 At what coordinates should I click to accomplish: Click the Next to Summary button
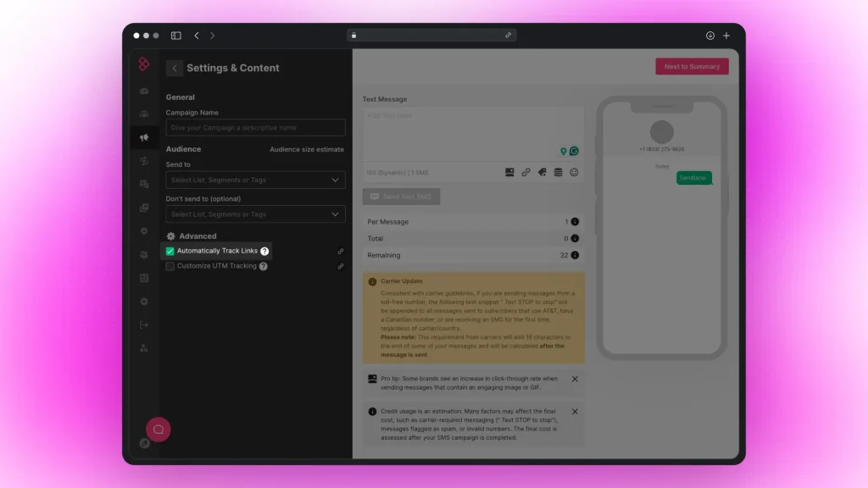(692, 66)
